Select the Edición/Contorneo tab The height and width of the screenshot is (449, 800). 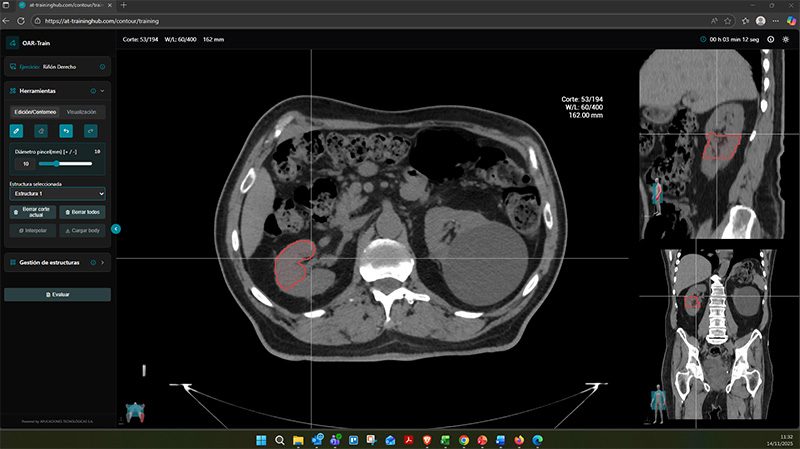34,112
